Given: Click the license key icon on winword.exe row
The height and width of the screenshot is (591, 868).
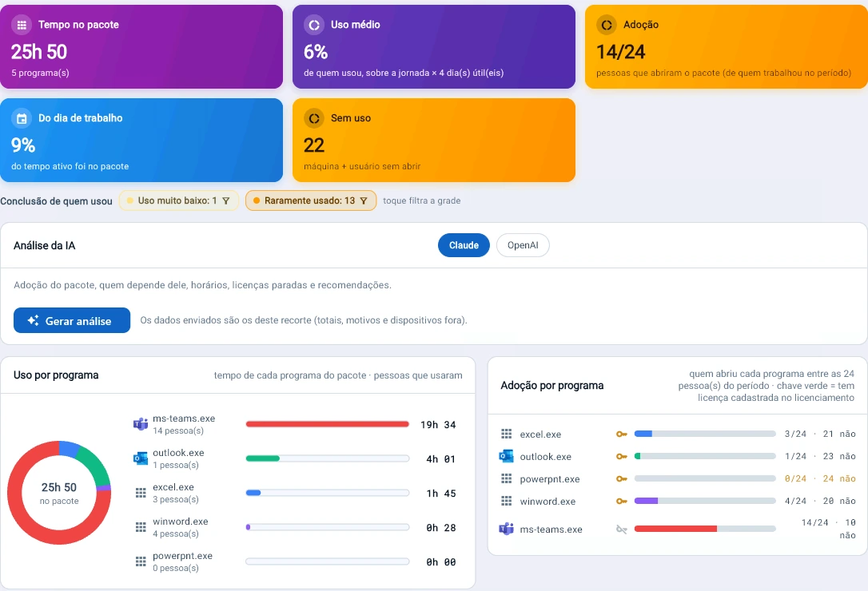Looking at the screenshot, I should point(622,501).
